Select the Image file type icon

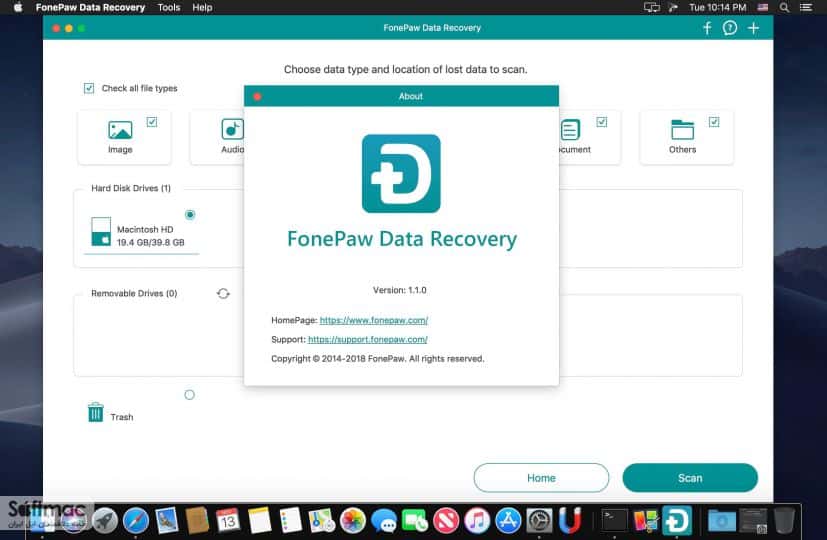coord(120,130)
